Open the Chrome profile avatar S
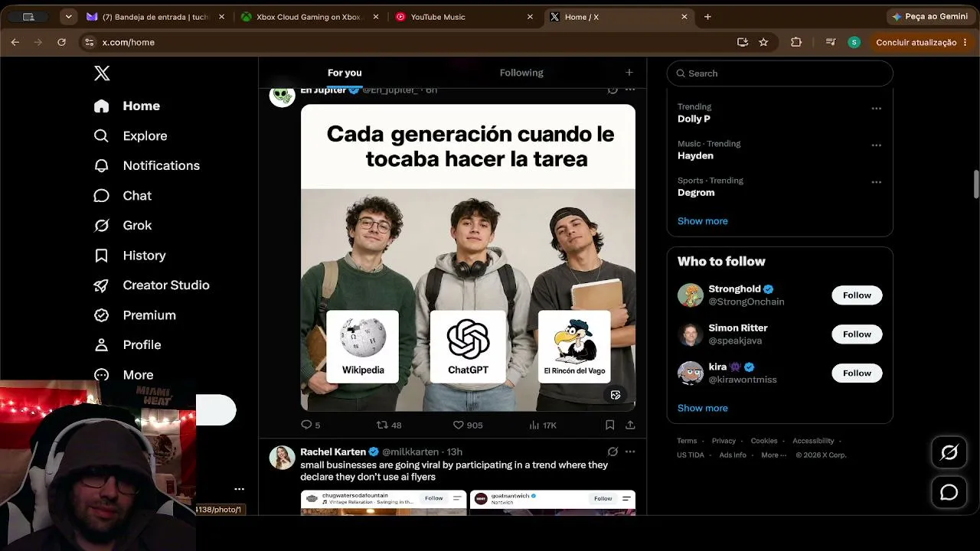Image resolution: width=980 pixels, height=551 pixels. [854, 42]
